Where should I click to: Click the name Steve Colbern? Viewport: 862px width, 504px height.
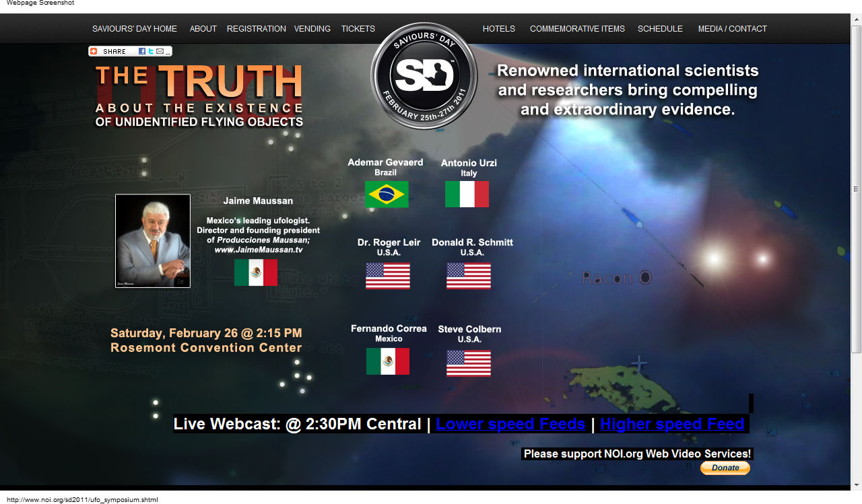coord(469,329)
